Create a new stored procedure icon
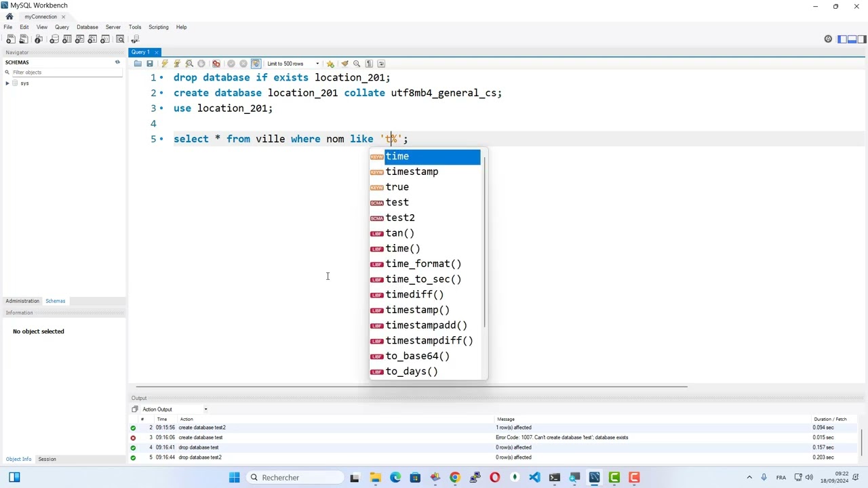 (94, 39)
